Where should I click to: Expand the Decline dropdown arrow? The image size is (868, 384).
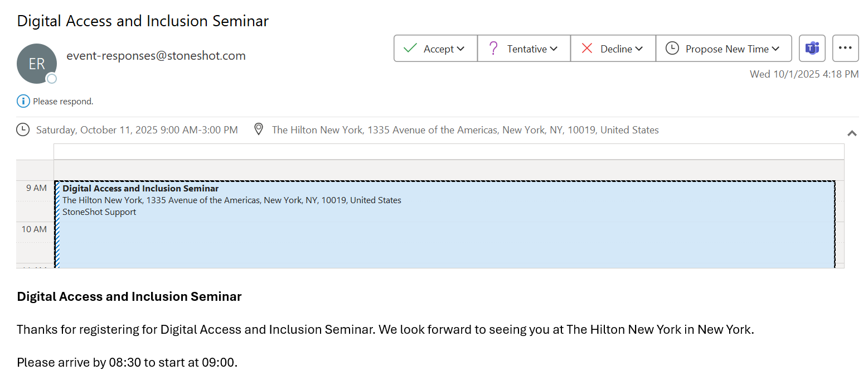(x=639, y=49)
